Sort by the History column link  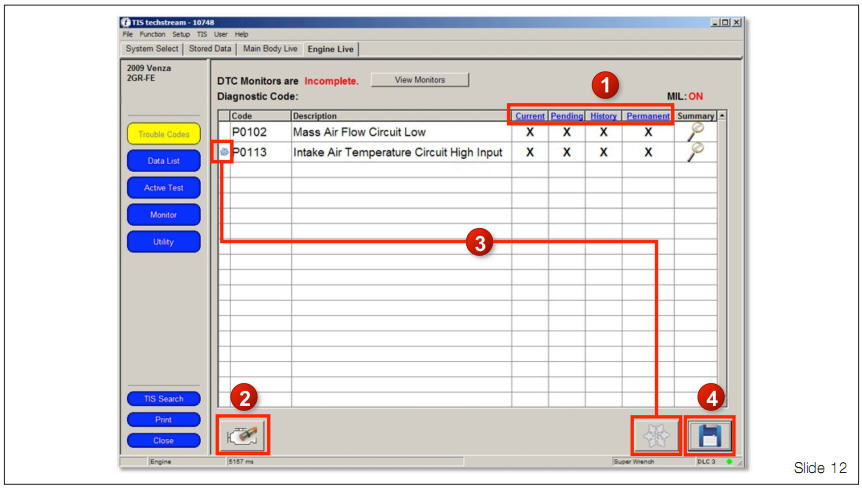pyautogui.click(x=604, y=116)
